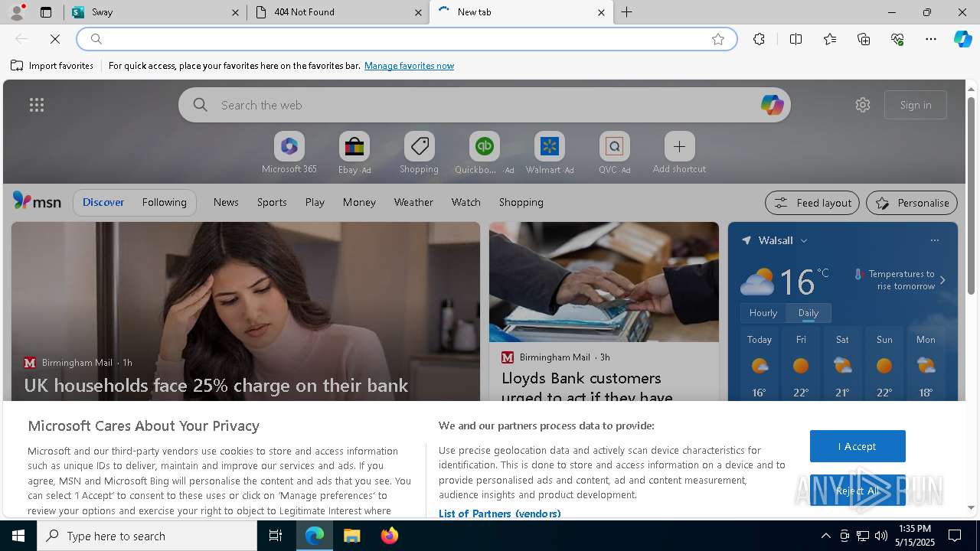
Task: Close the 404 Not Found tab
Action: pyautogui.click(x=418, y=12)
